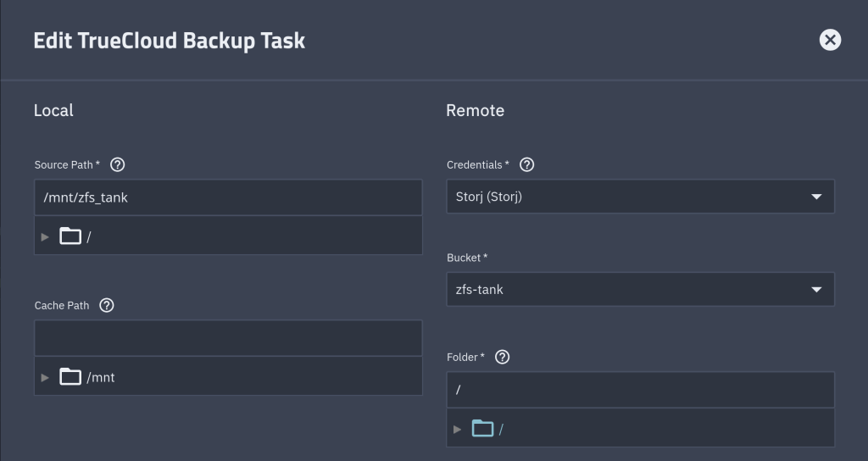Show help for the remote Folder field
This screenshot has height=461, width=868.
tap(502, 357)
